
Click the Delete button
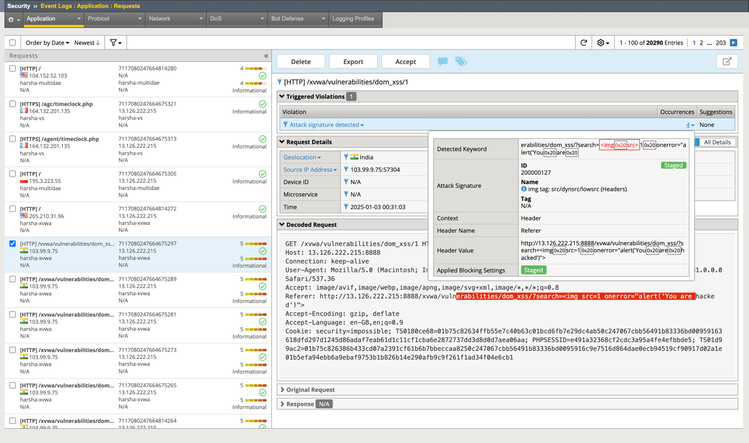pos(299,61)
